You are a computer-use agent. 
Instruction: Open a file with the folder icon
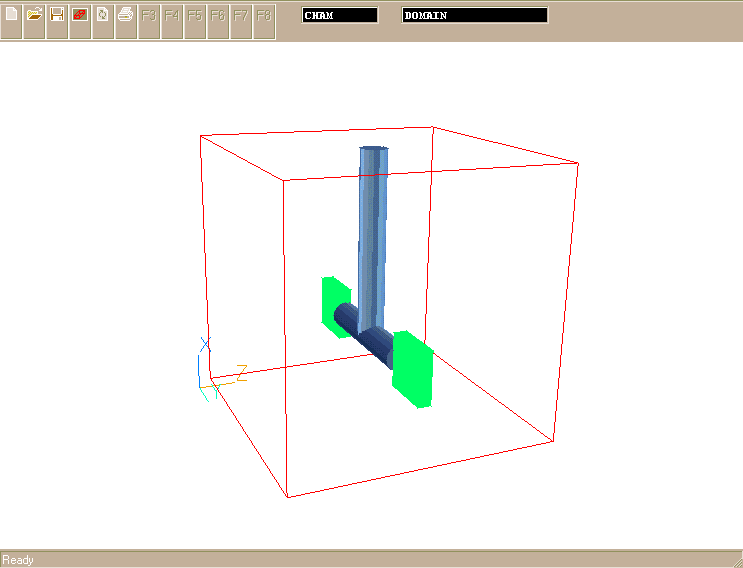point(35,16)
